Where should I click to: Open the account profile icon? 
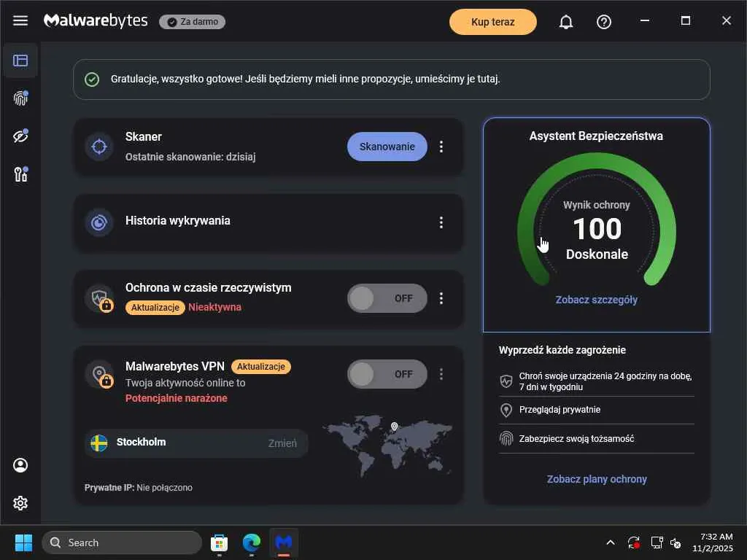click(20, 465)
